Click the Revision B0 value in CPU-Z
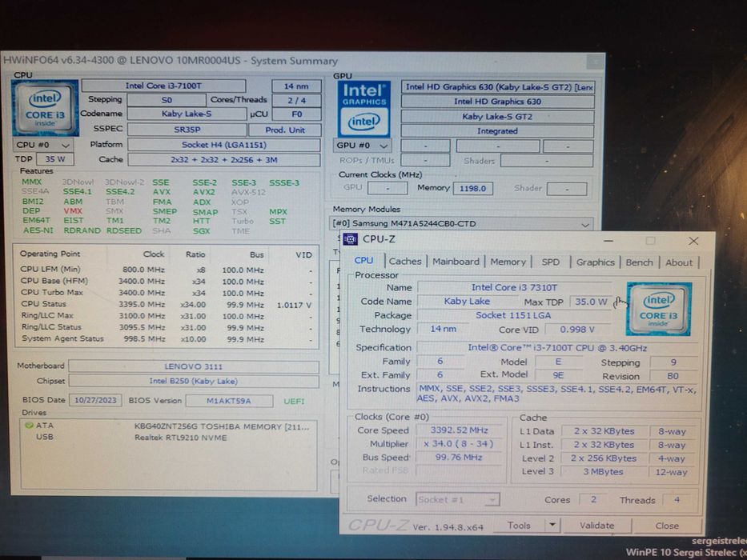 (673, 376)
